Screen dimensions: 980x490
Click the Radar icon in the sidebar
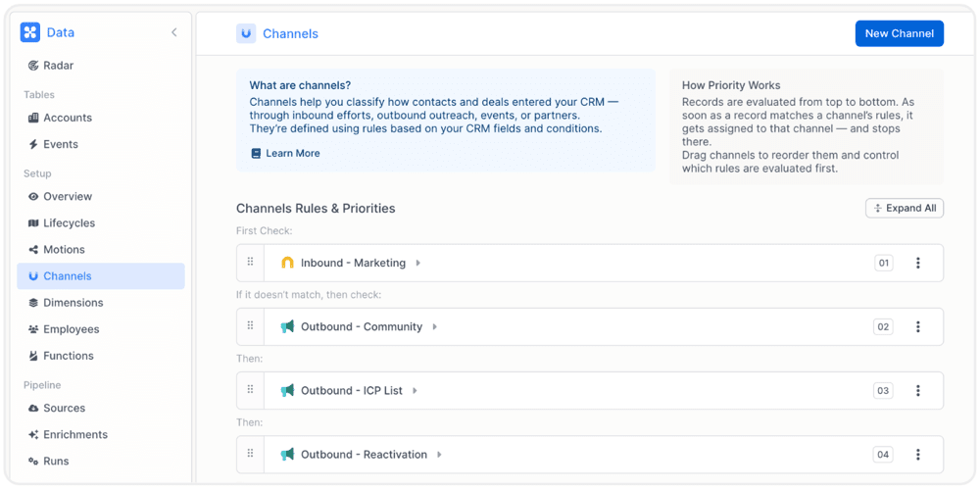tap(33, 66)
